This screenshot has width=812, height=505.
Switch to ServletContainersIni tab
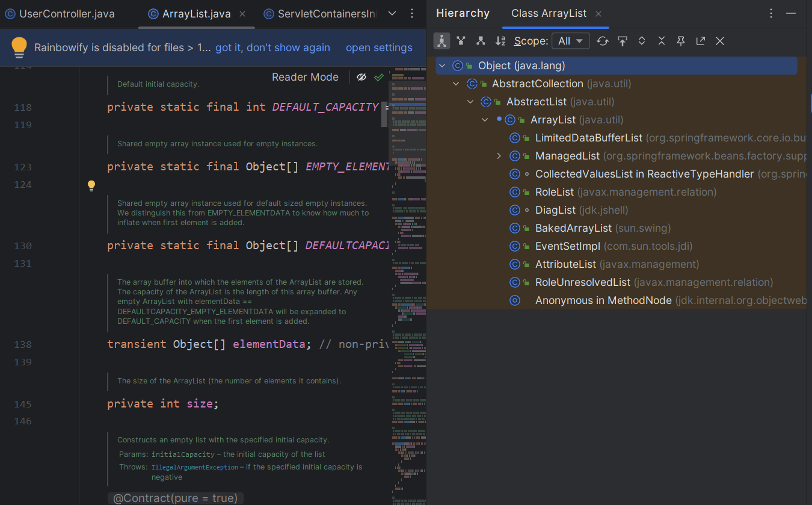[x=320, y=14]
